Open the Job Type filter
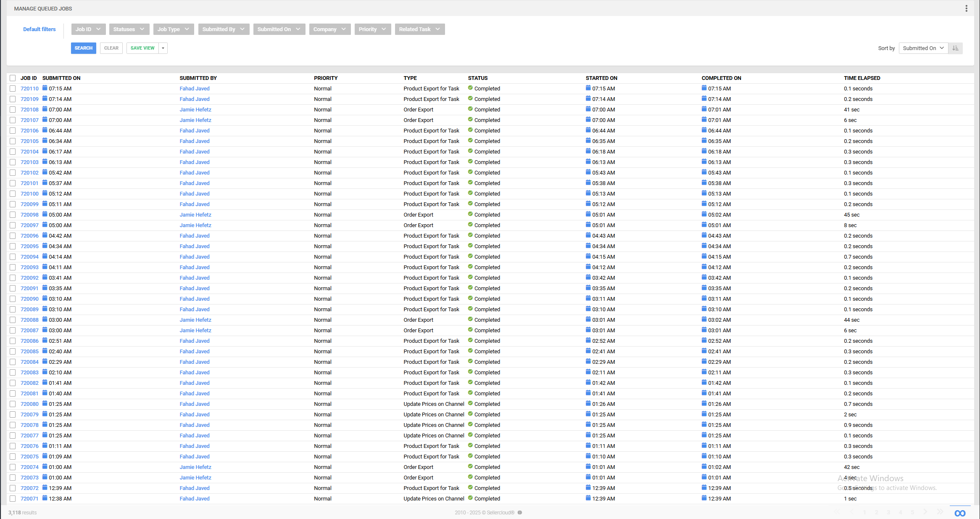The image size is (980, 519). tap(174, 29)
